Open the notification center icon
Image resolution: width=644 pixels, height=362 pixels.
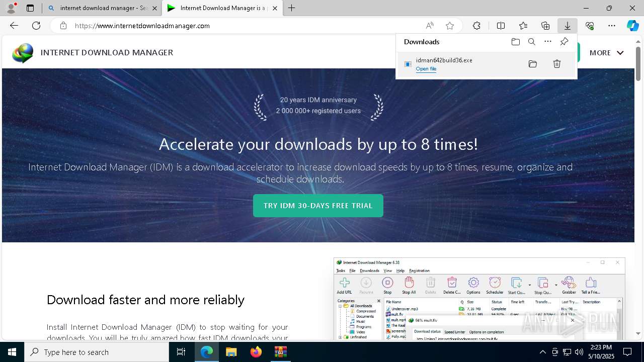point(627,352)
